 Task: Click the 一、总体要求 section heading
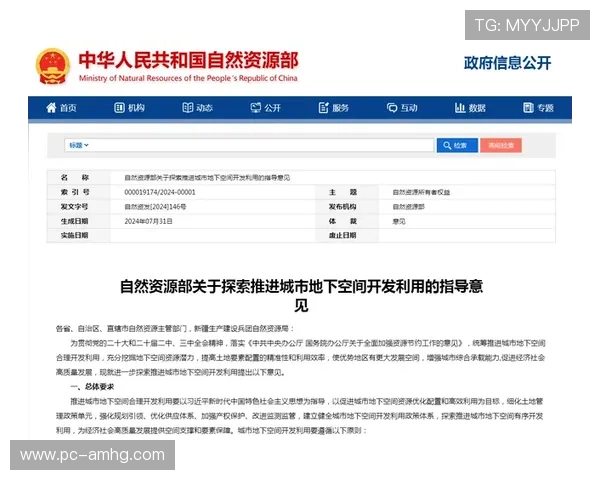pyautogui.click(x=92, y=387)
